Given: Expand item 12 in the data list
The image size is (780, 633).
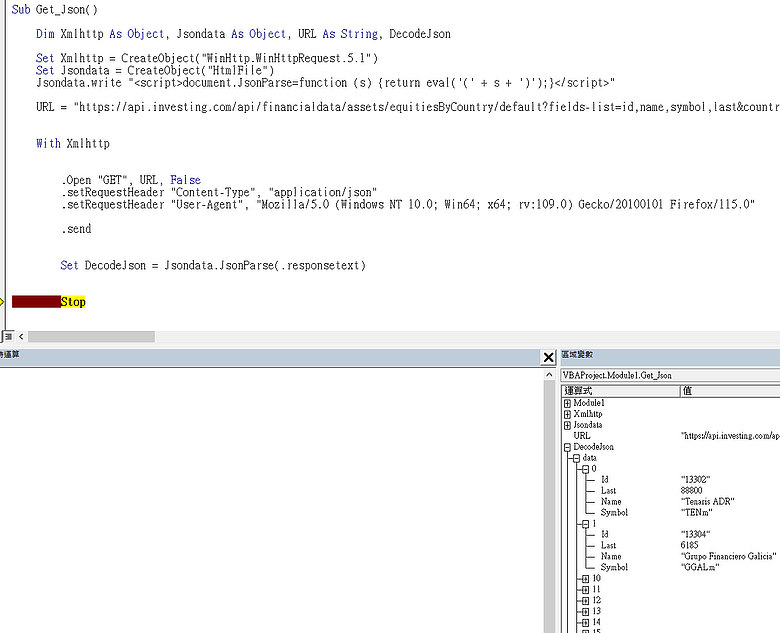Looking at the screenshot, I should click(585, 601).
